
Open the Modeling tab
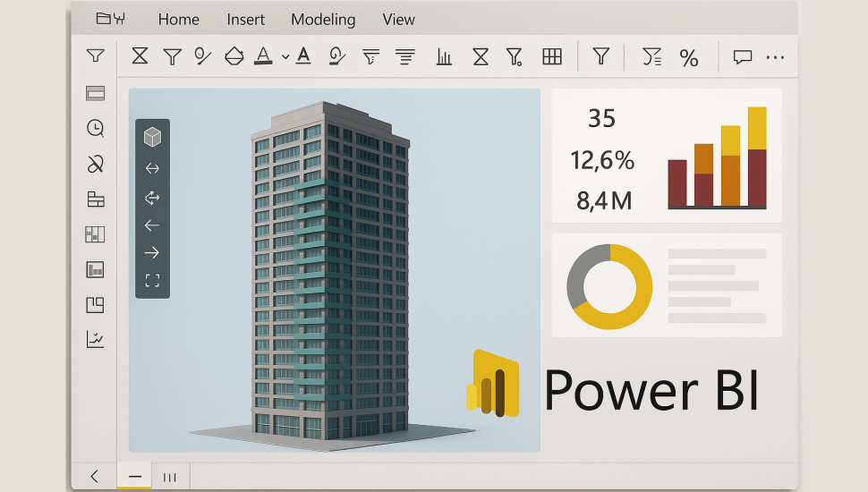click(x=323, y=20)
